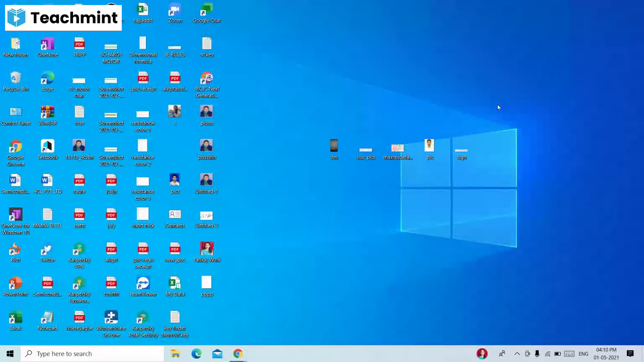The width and height of the screenshot is (644, 362).
Task: Open the IE RULES file
Action: pos(175,51)
